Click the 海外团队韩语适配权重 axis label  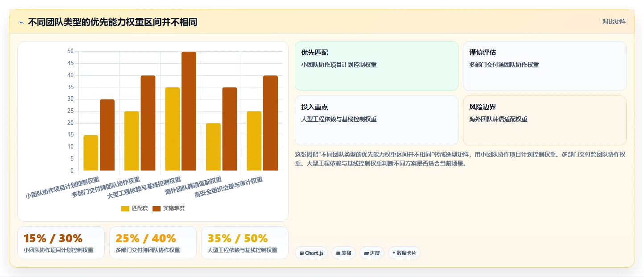[194, 186]
